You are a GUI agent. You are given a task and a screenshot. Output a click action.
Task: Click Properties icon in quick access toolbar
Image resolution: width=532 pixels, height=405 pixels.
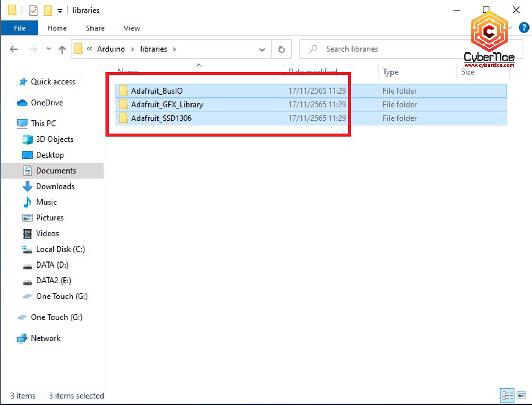tap(33, 10)
